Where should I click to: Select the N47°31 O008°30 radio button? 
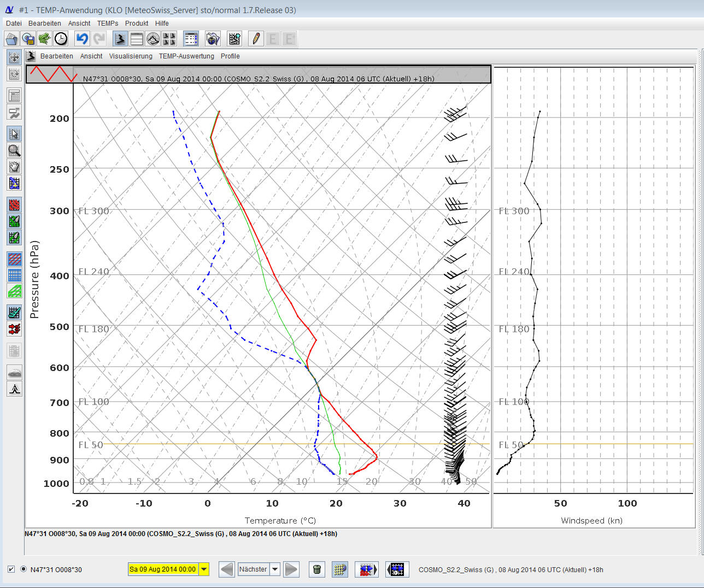tap(24, 569)
